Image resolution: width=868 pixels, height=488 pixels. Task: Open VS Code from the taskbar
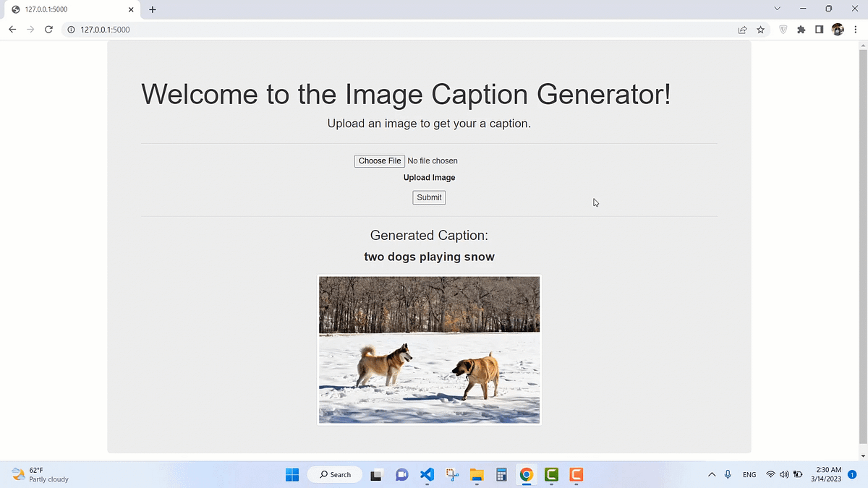pos(427,475)
